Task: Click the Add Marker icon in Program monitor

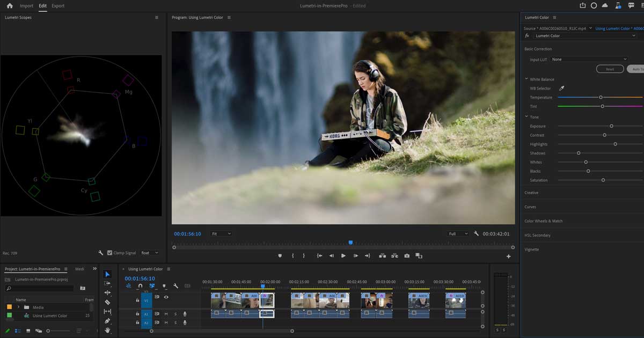Action: coord(280,256)
